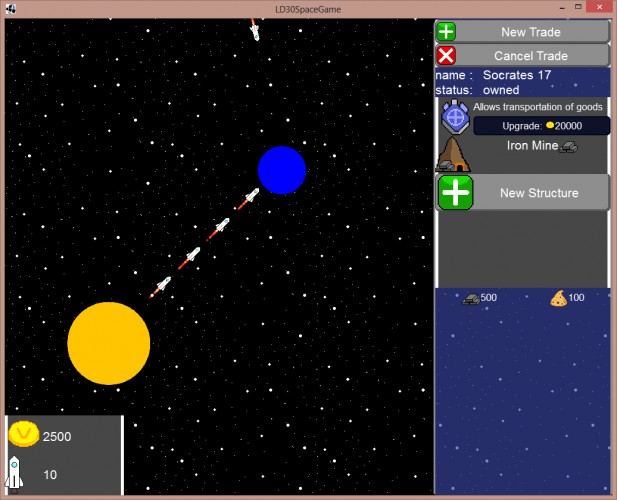Click the planet name Socrates 17
The height and width of the screenshot is (500, 617).
point(517,75)
